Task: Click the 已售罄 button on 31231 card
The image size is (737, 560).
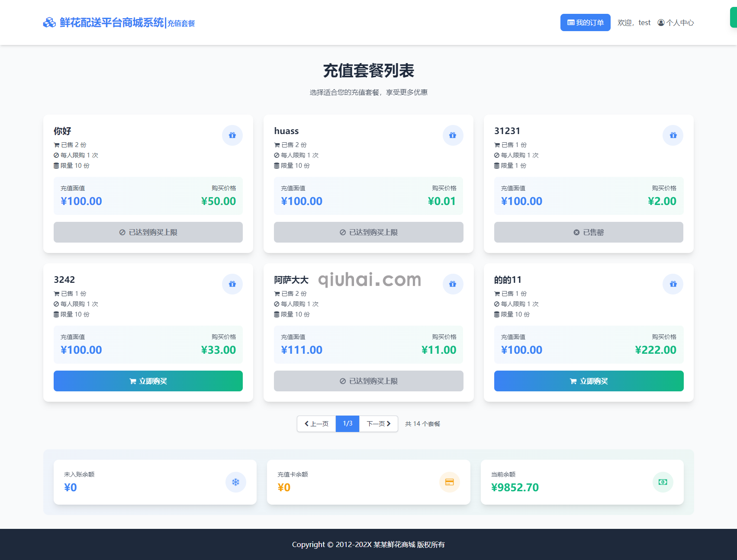Action: click(589, 232)
